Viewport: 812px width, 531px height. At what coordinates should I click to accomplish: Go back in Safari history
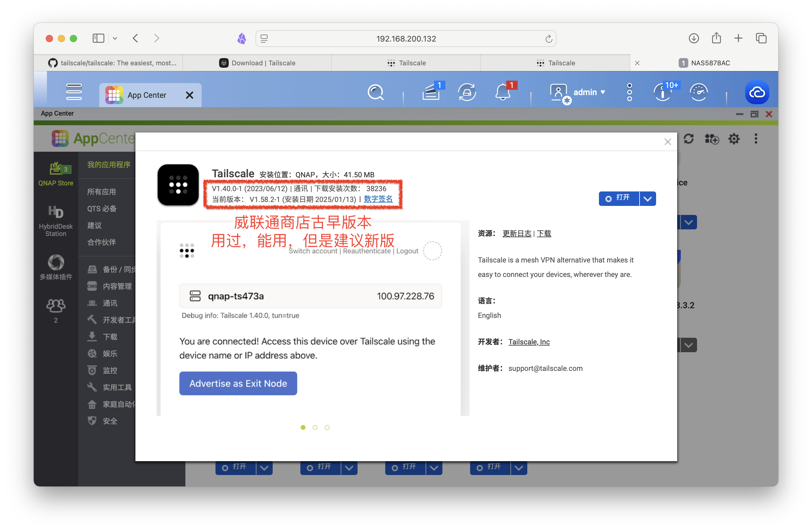point(135,38)
